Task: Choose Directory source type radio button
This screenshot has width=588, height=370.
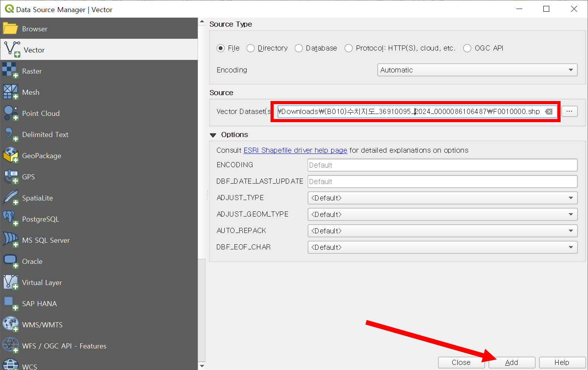Action: [x=251, y=48]
